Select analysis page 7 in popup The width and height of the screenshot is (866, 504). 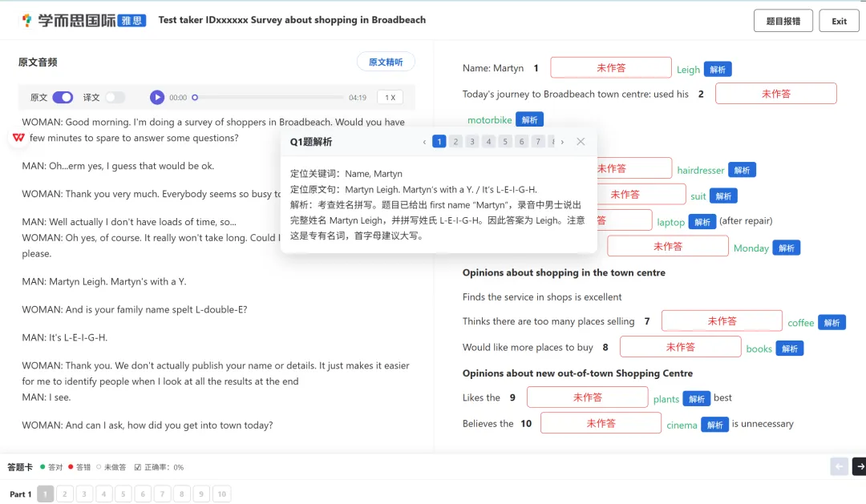click(538, 141)
